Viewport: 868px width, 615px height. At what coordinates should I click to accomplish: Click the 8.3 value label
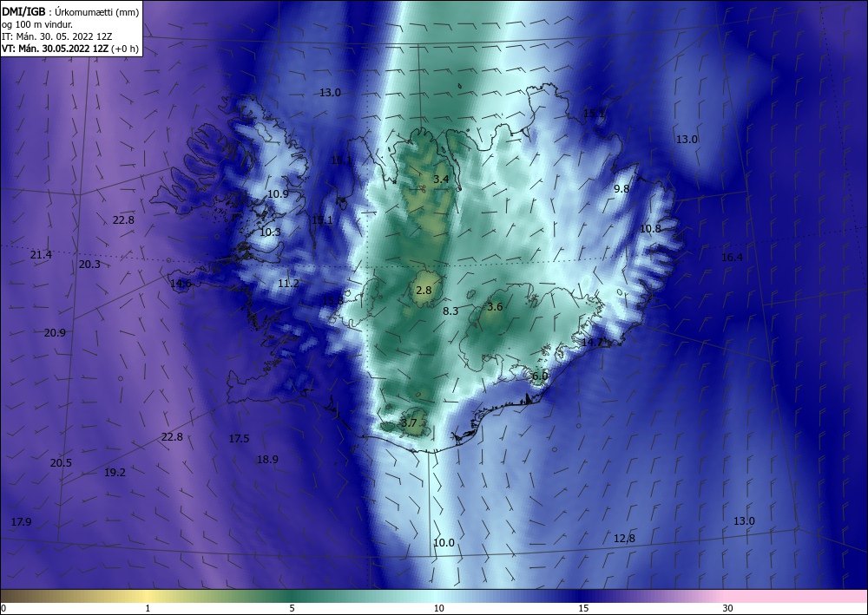pos(450,311)
